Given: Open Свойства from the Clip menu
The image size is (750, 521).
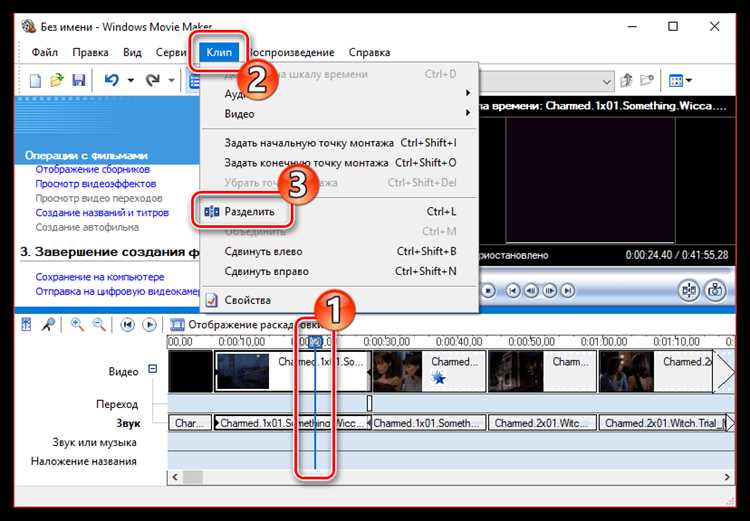Looking at the screenshot, I should [340, 300].
